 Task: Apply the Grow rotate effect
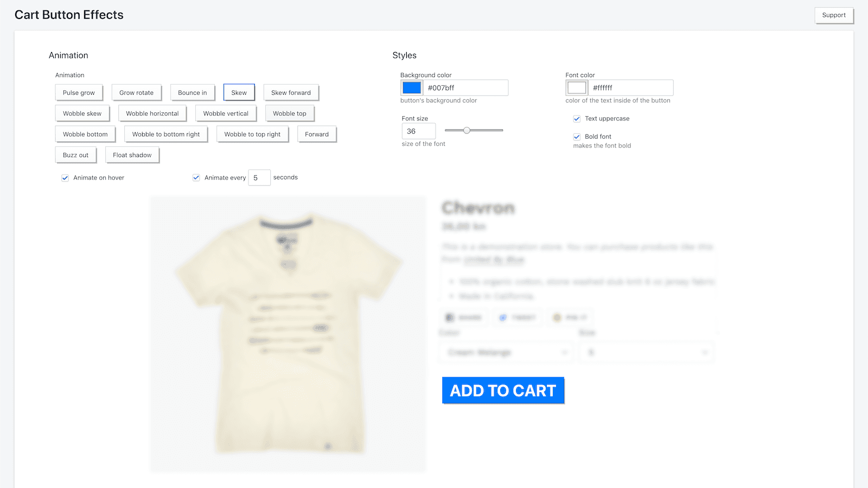pyautogui.click(x=136, y=92)
